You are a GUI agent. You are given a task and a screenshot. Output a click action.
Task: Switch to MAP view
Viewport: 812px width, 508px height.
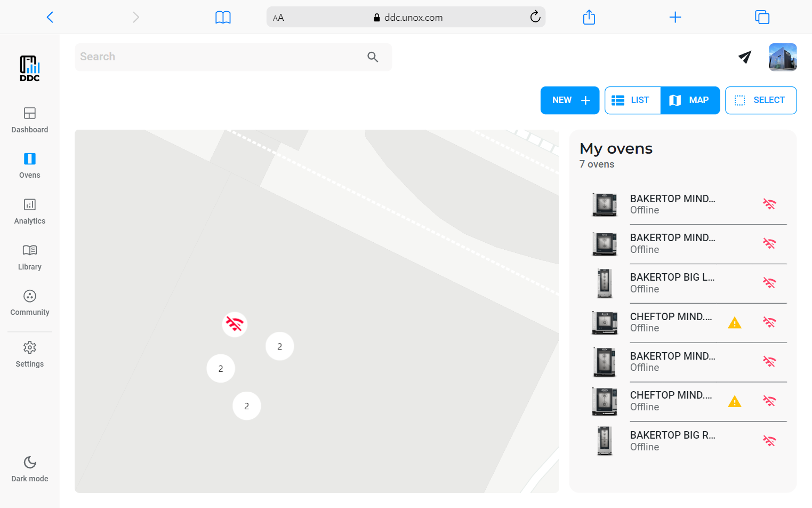coord(690,100)
